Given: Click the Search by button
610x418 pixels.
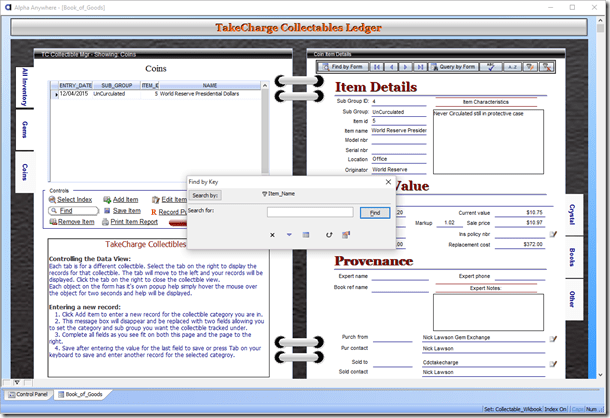Looking at the screenshot, I should pos(206,195).
